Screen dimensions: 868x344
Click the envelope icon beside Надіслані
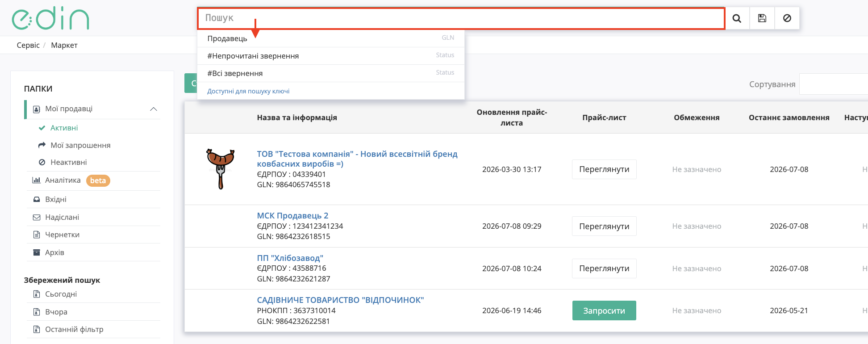(x=37, y=217)
